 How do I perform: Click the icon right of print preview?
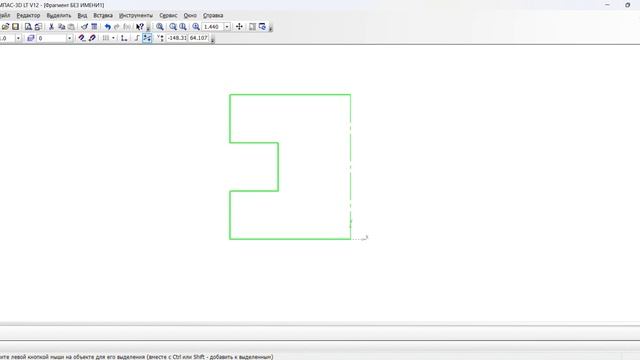click(38, 27)
